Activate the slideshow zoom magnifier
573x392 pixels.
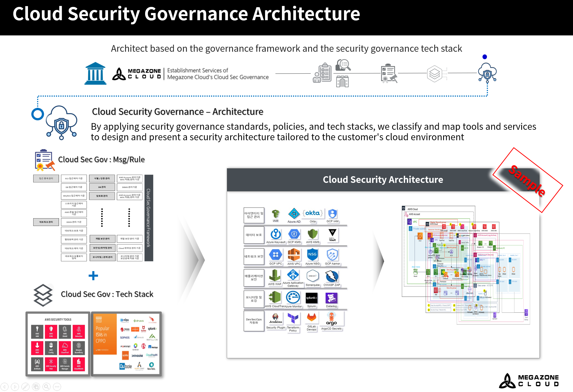point(47,386)
